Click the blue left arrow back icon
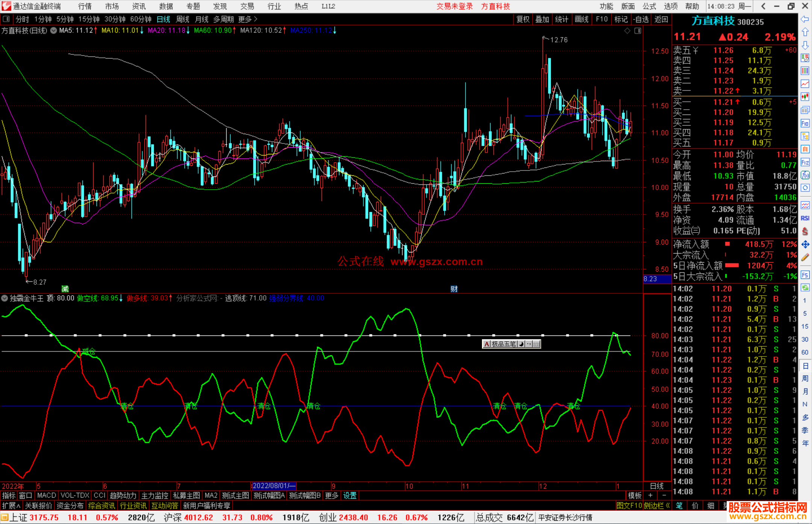The width and height of the screenshot is (812, 524). coord(805,19)
